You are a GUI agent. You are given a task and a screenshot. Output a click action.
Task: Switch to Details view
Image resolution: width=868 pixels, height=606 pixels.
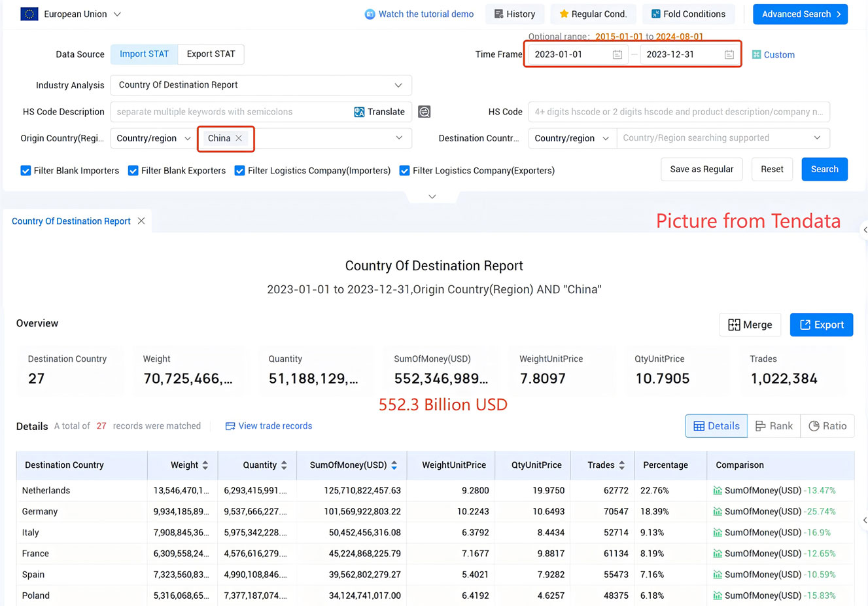[716, 426]
